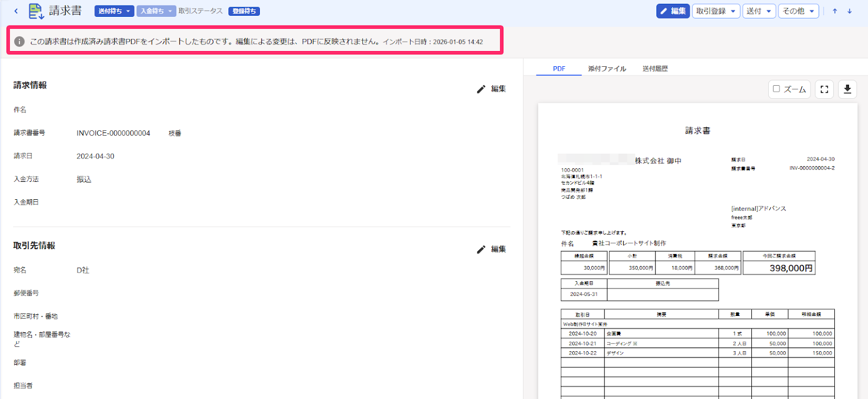Edit the 請求情報 section via pencil icon
The width and height of the screenshot is (868, 399).
[491, 88]
